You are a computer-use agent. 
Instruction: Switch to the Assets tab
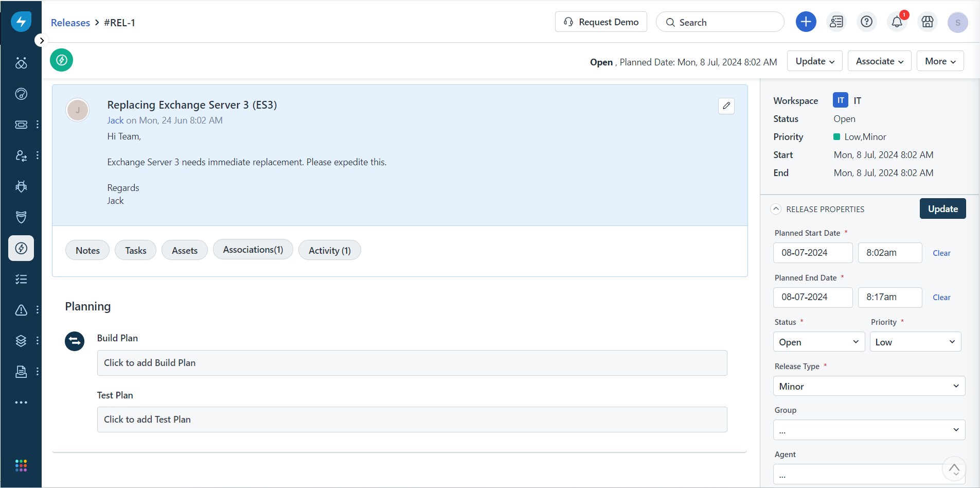[185, 250]
